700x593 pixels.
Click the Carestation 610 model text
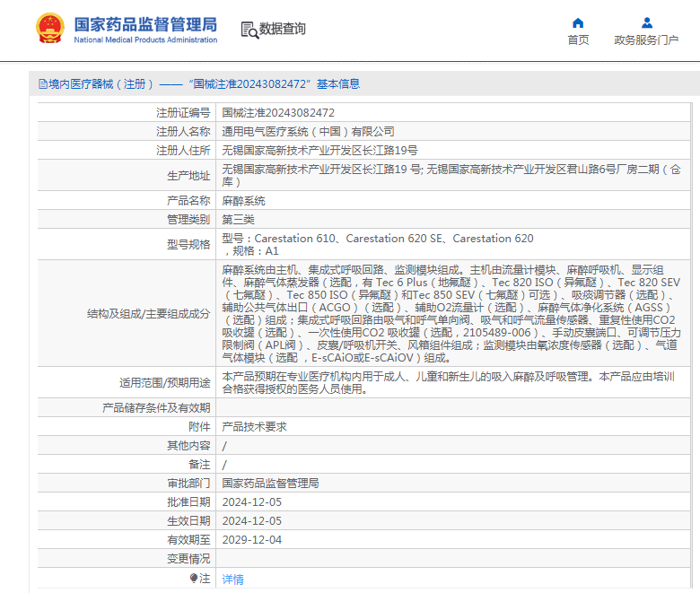tap(294, 239)
